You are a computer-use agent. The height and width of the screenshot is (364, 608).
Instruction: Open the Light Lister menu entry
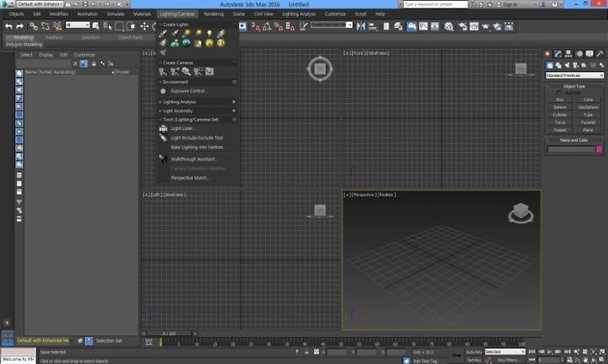(x=183, y=128)
